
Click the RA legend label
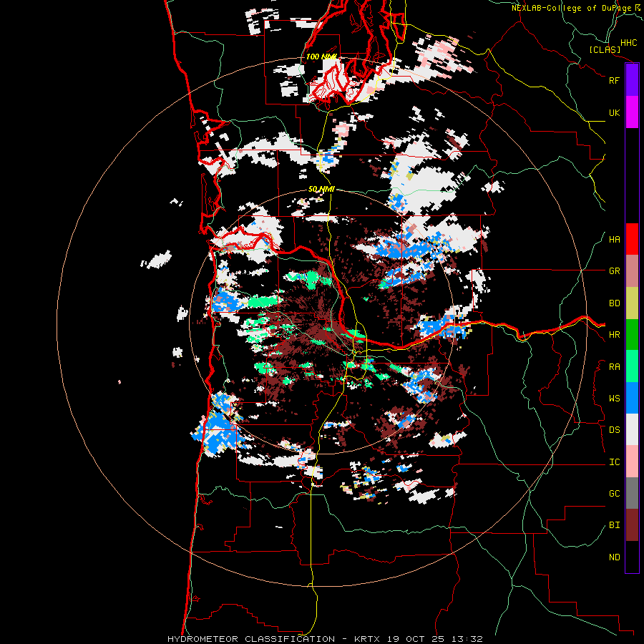[x=614, y=367]
